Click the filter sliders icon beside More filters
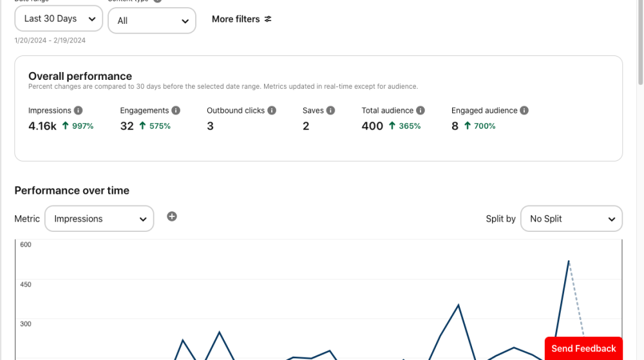The height and width of the screenshot is (360, 644). (268, 19)
